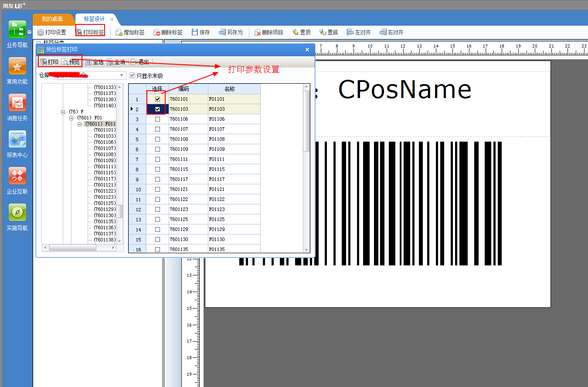Select tree item (7601115)
The width and height of the screenshot is (588, 387).
click(105, 173)
